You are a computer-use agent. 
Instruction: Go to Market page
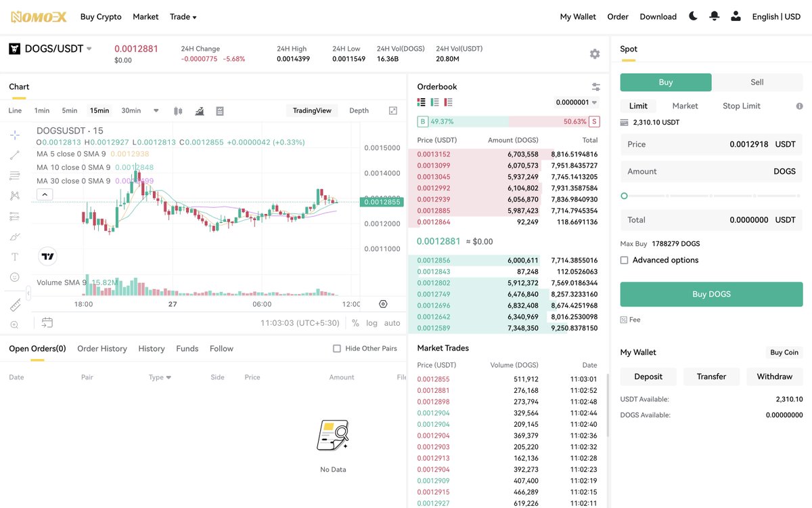click(145, 16)
